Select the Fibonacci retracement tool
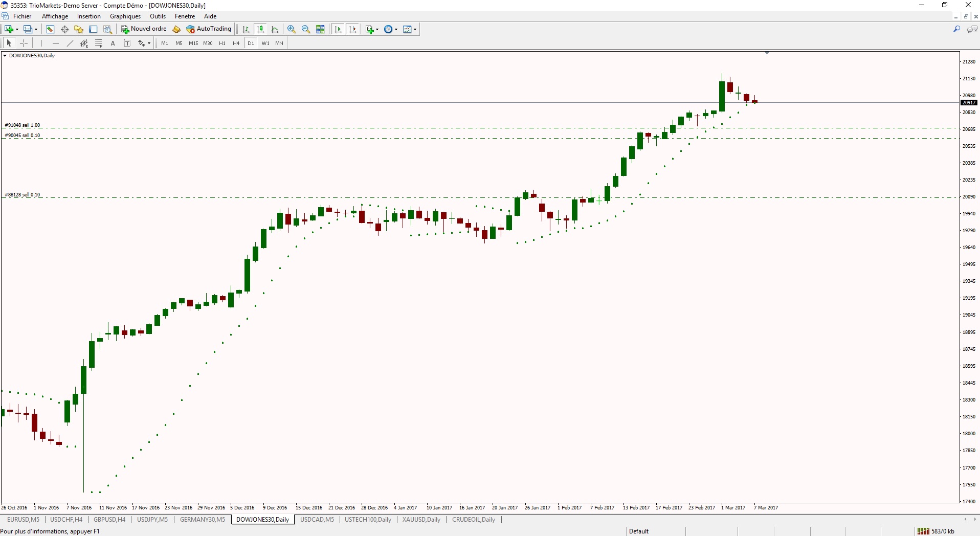 (x=99, y=43)
